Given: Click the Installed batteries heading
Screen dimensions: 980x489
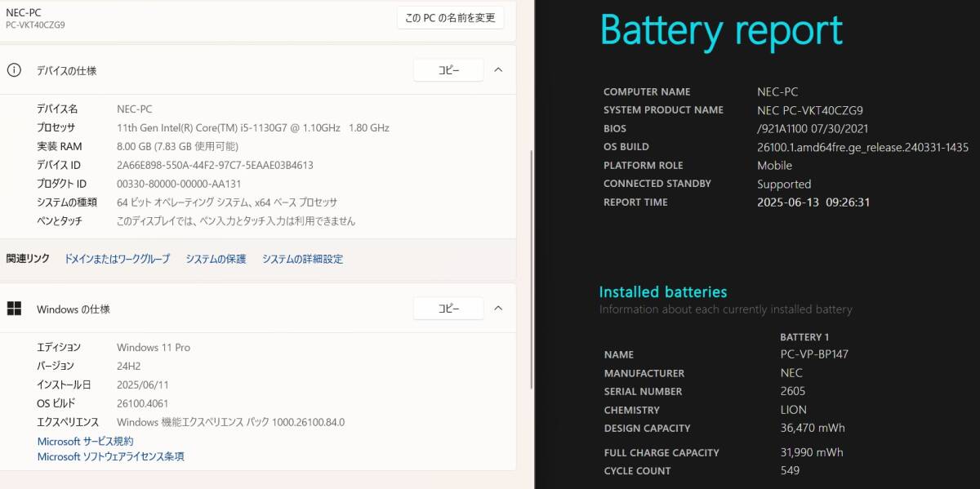Looking at the screenshot, I should coord(663,291).
